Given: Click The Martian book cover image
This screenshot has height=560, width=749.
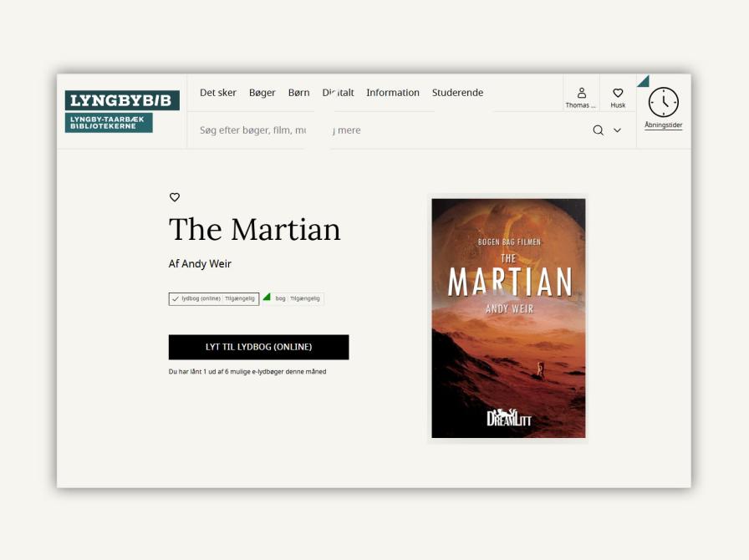Looking at the screenshot, I should 508,318.
